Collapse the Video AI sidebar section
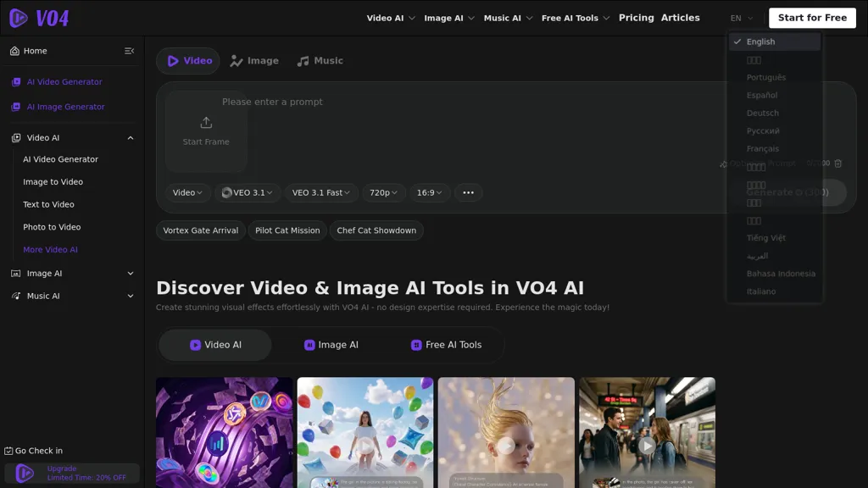 pos(131,138)
